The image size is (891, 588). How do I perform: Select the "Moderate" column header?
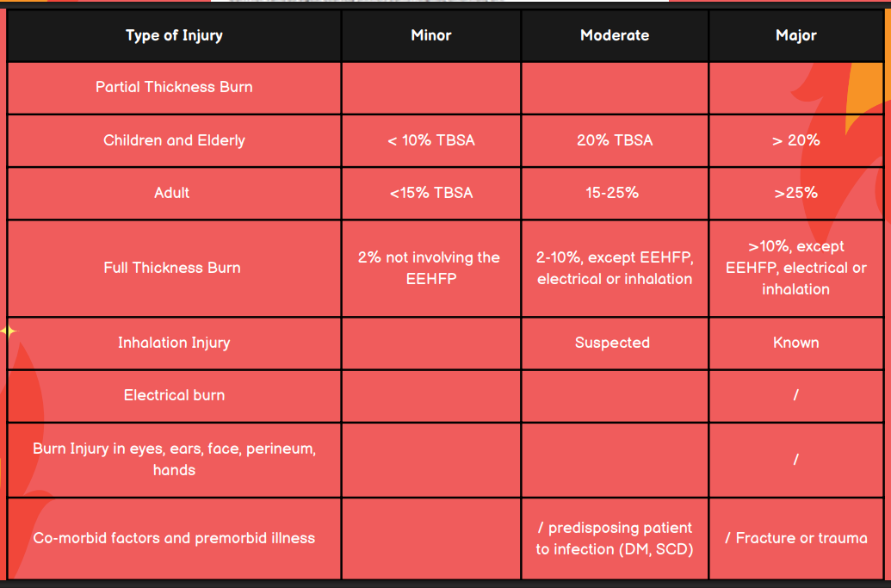(x=615, y=35)
